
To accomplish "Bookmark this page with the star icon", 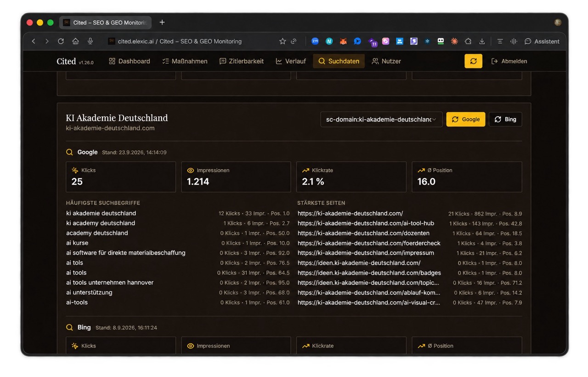I will coord(283,41).
